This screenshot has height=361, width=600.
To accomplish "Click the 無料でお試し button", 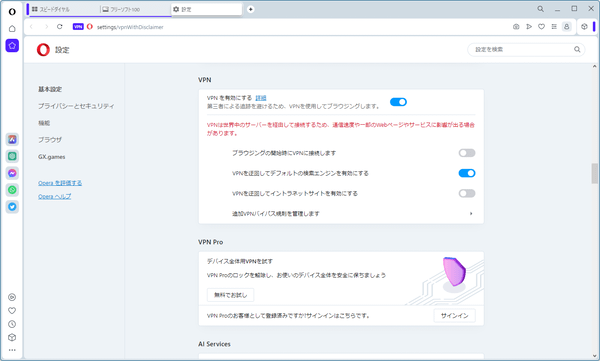I will [x=230, y=295].
